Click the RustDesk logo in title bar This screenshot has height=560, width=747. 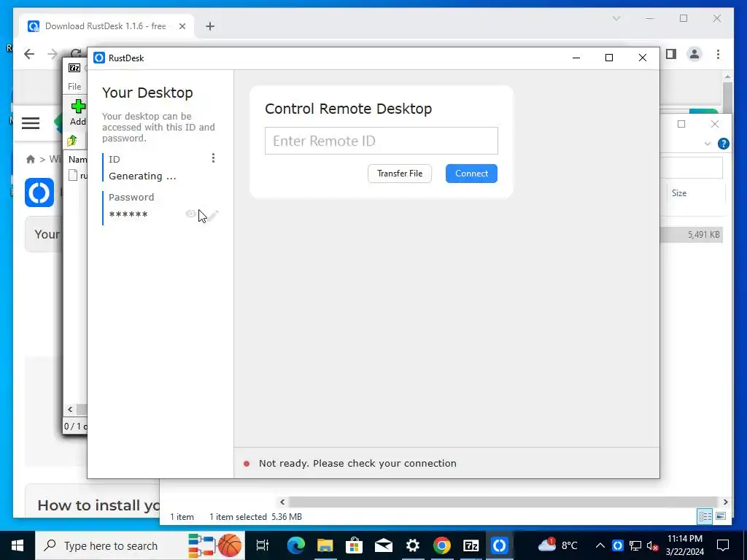click(99, 58)
